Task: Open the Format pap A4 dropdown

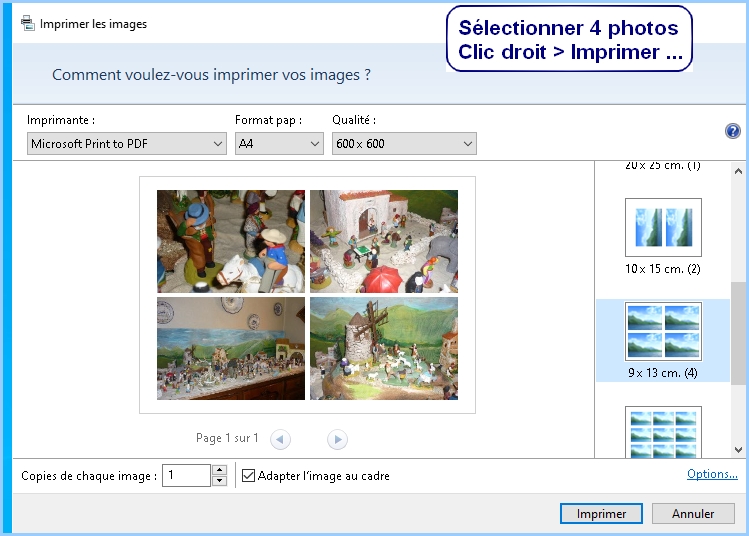Action: pos(279,143)
